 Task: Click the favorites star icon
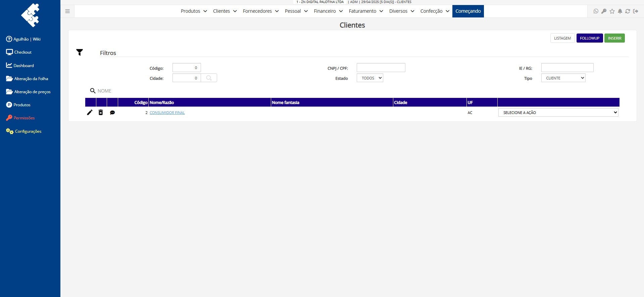point(612,11)
